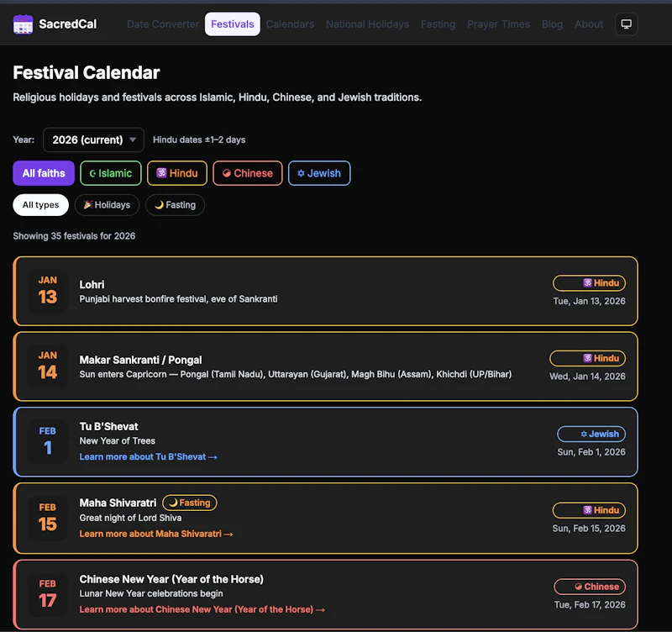Click 'New Year of Trees' description
Image resolution: width=672 pixels, height=632 pixels.
pos(118,440)
